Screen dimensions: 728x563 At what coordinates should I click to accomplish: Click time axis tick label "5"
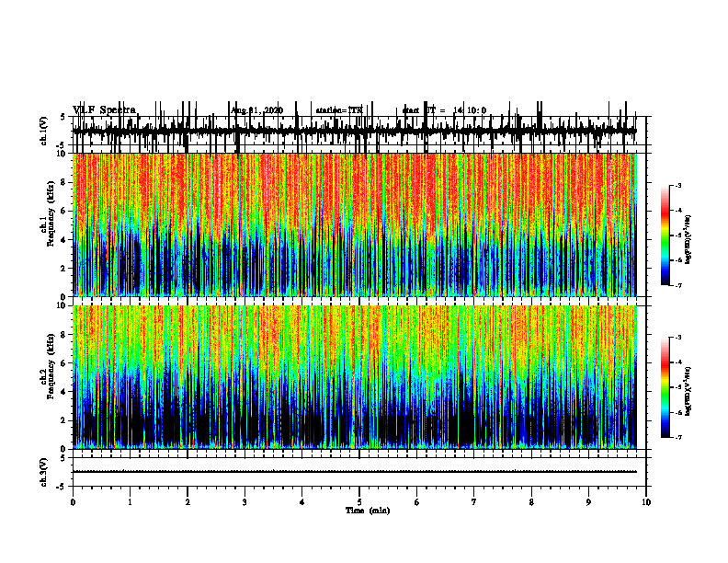359,502
